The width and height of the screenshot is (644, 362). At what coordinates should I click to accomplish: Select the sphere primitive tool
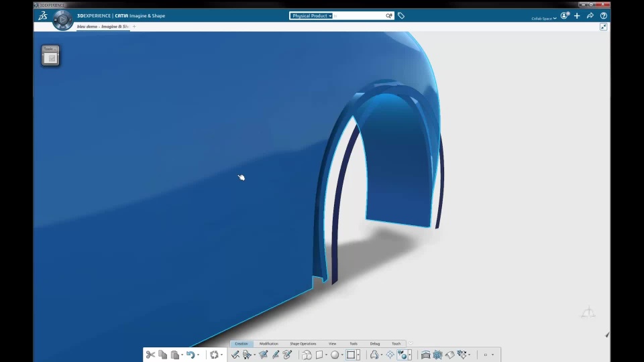point(335,355)
